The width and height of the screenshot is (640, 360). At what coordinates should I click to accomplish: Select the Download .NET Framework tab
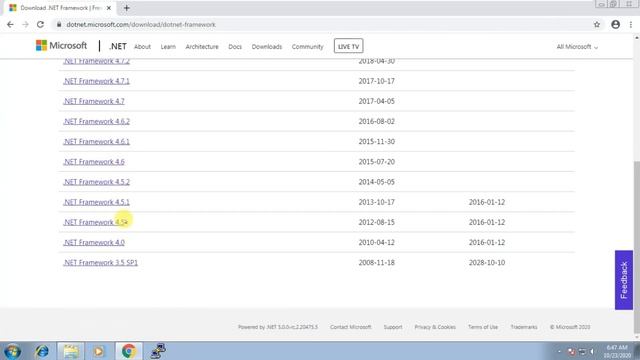click(60, 8)
